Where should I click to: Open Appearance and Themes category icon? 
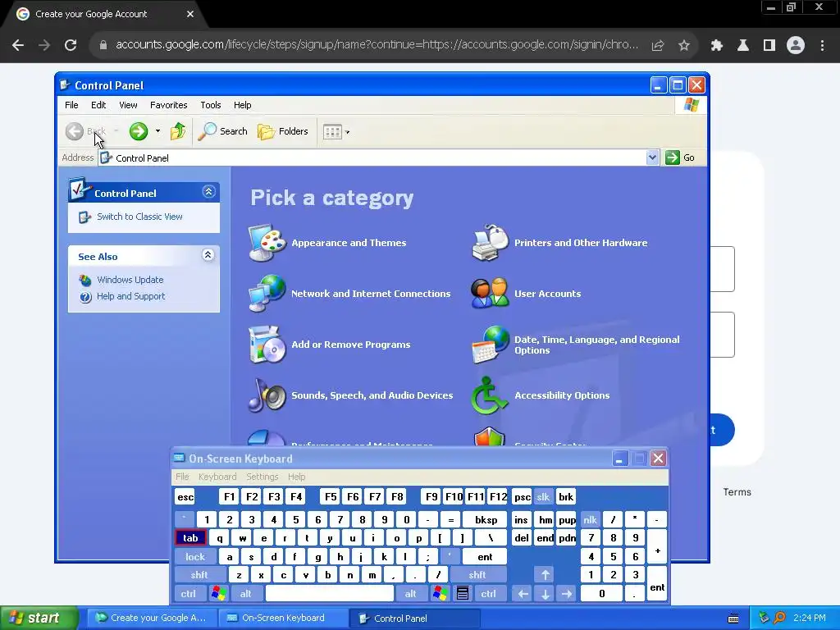click(267, 243)
